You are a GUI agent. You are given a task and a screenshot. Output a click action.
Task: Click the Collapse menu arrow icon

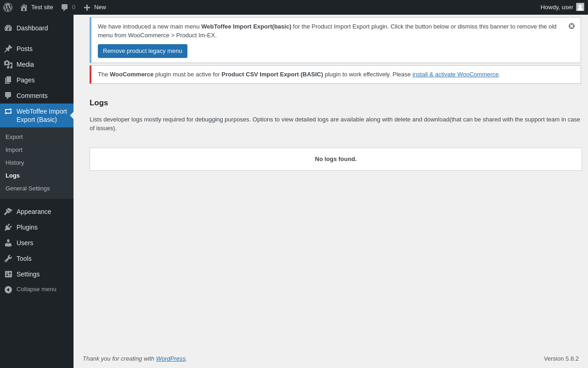pos(8,290)
